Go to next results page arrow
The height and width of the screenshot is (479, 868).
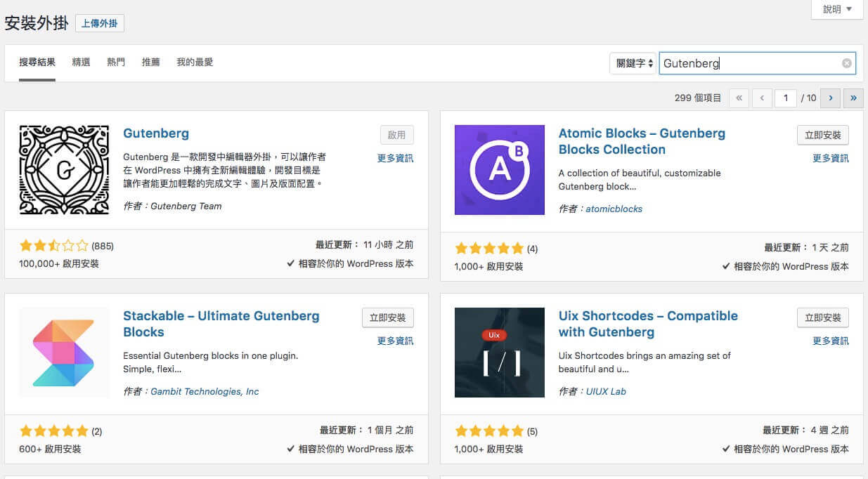pos(830,98)
